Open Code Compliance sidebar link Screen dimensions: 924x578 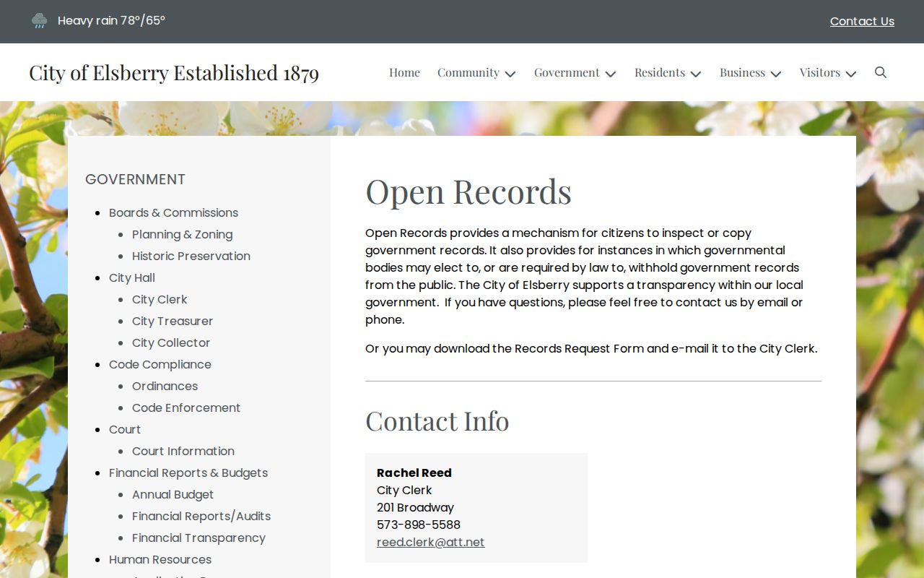(x=160, y=364)
